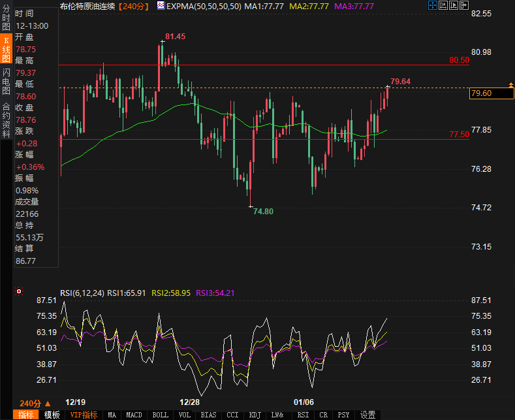Click the VIP指标 button
The image size is (515, 420).
pyautogui.click(x=84, y=415)
